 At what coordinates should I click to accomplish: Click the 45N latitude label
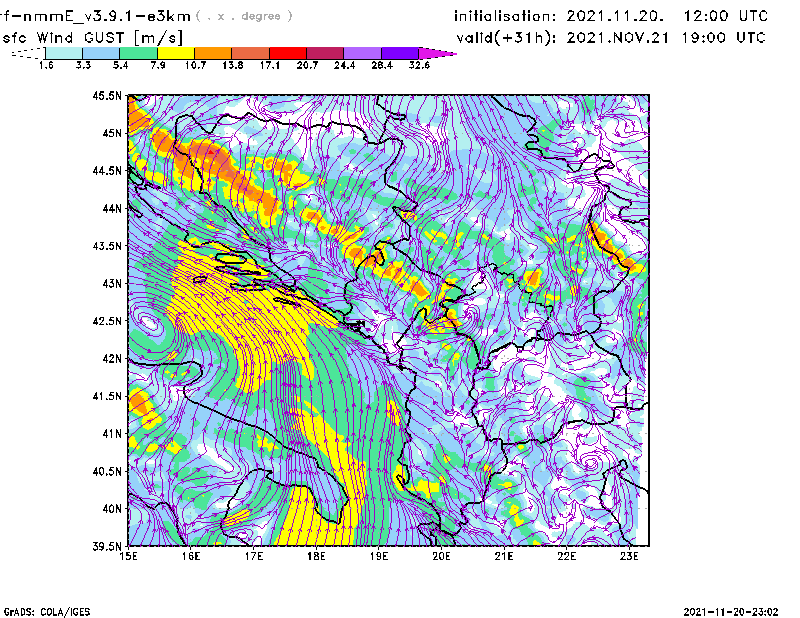pos(112,133)
